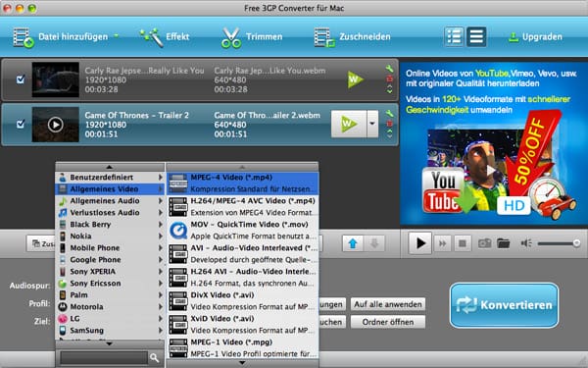Open snapshot folder icon in player
The image size is (588, 368).
(504, 243)
